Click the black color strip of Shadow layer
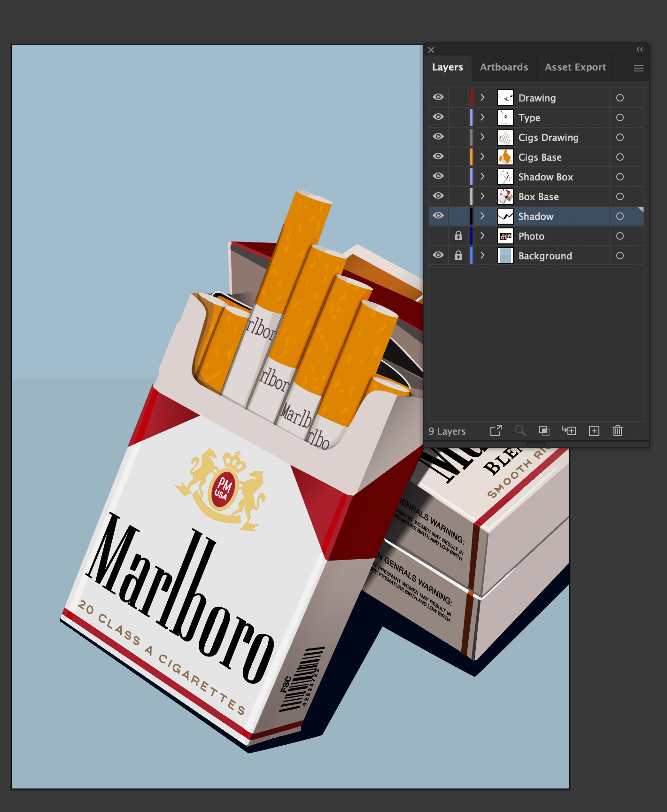This screenshot has height=812, width=667. (471, 216)
